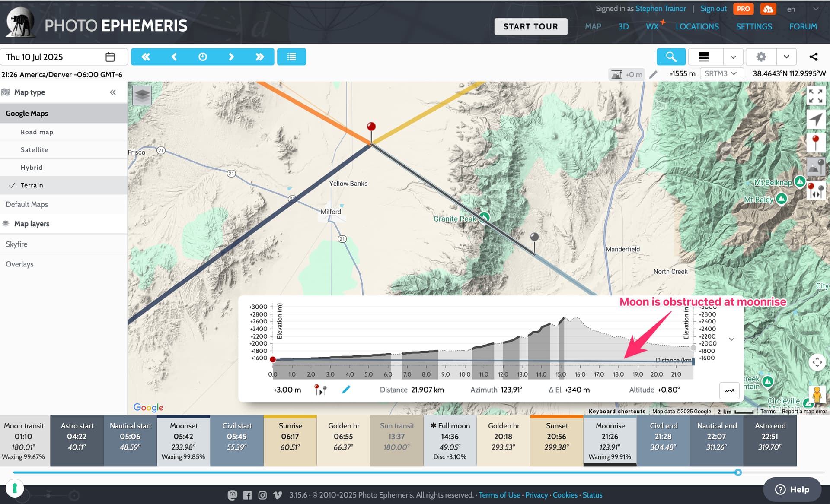Click the primary red pin tool
The width and height of the screenshot is (830, 504).
[x=816, y=143]
